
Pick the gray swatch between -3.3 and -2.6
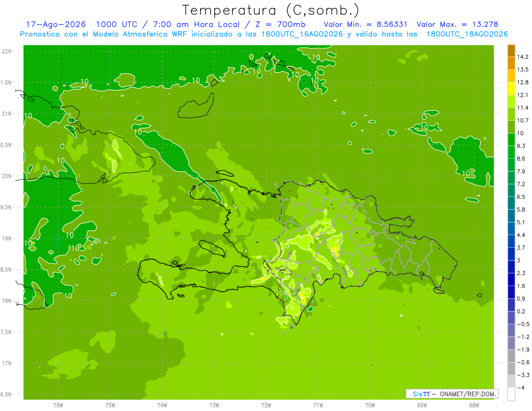tap(511, 368)
